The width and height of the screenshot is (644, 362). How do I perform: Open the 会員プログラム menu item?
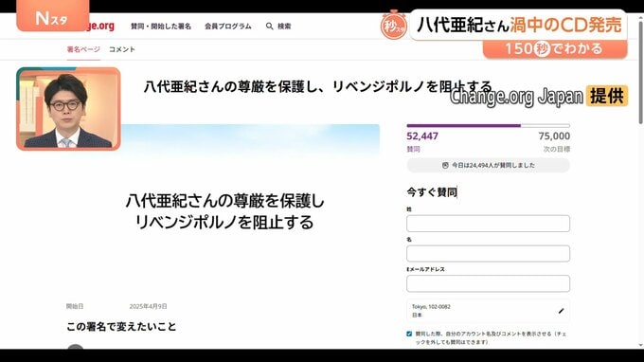[x=228, y=27]
